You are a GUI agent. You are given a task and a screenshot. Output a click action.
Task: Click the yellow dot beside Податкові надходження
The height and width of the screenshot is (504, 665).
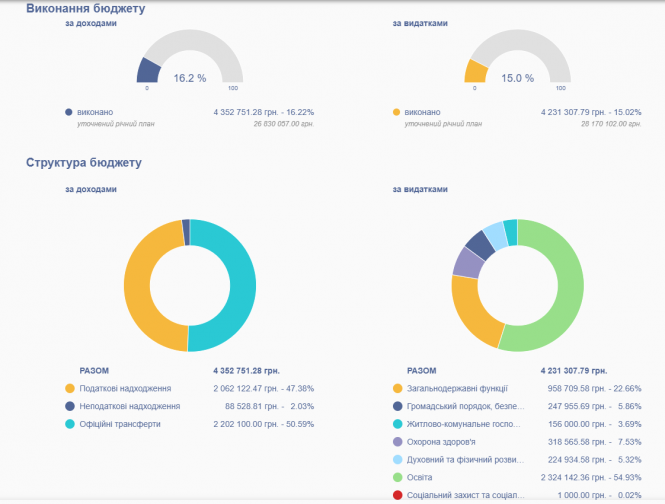[x=70, y=388]
